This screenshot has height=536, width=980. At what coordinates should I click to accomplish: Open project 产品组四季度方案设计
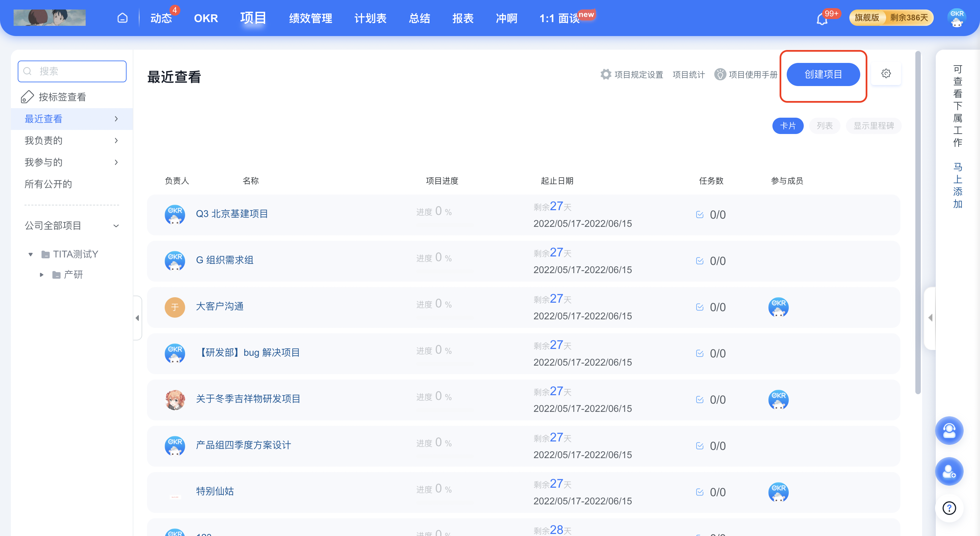(x=243, y=445)
